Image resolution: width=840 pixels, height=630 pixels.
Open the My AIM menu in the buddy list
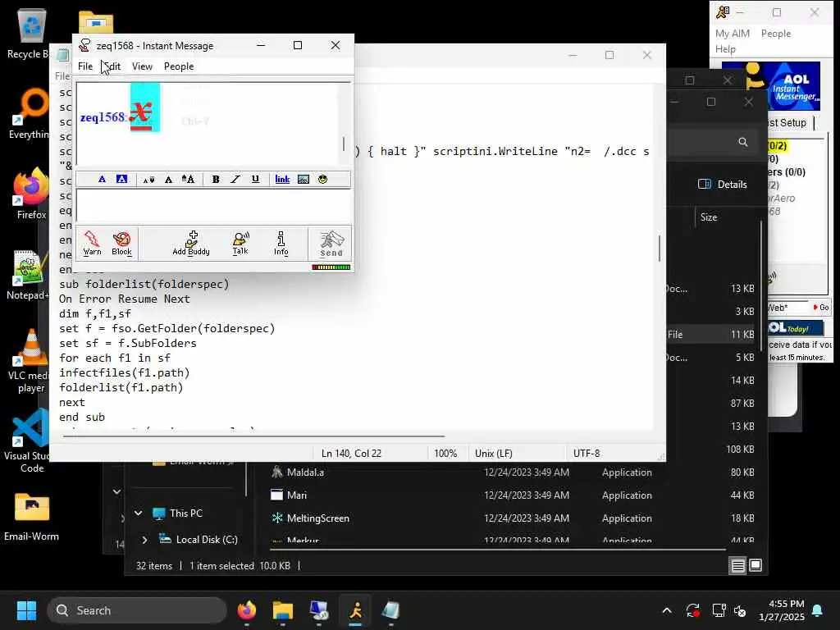pyautogui.click(x=732, y=33)
